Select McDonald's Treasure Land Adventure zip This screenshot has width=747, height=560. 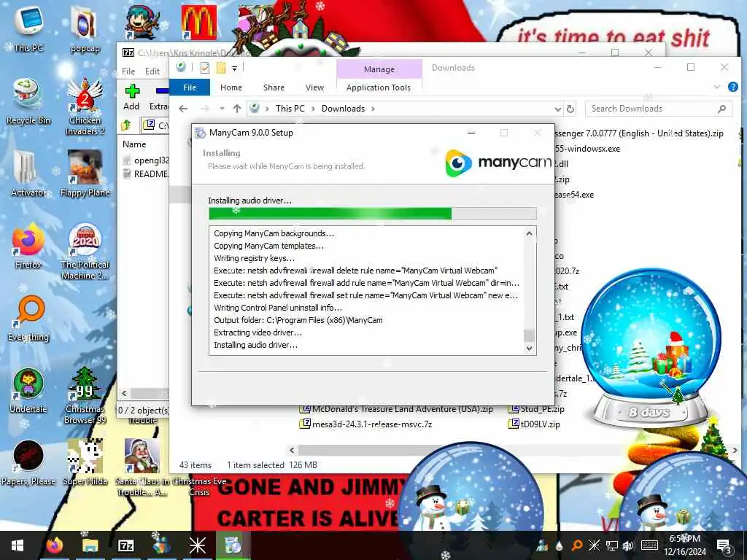coord(396,409)
